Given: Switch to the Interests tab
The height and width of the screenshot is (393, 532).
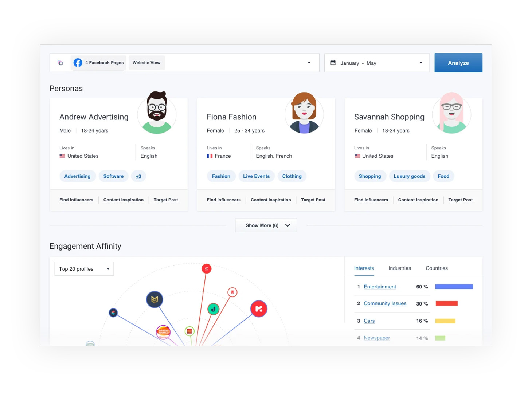Looking at the screenshot, I should pos(364,268).
